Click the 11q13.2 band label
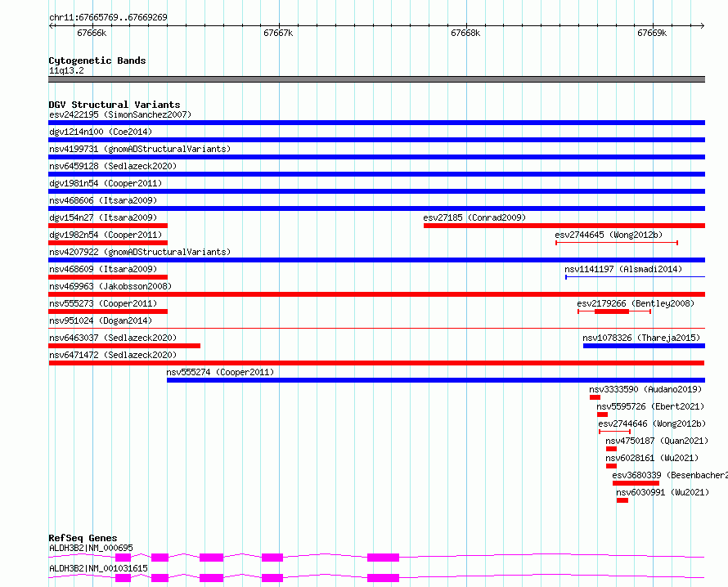The image size is (728, 587). (x=66, y=70)
